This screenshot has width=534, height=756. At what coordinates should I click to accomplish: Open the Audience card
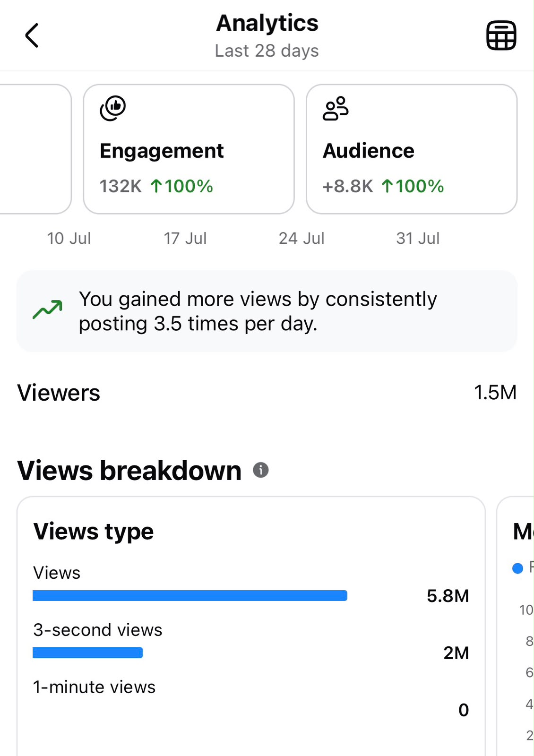pyautogui.click(x=412, y=149)
